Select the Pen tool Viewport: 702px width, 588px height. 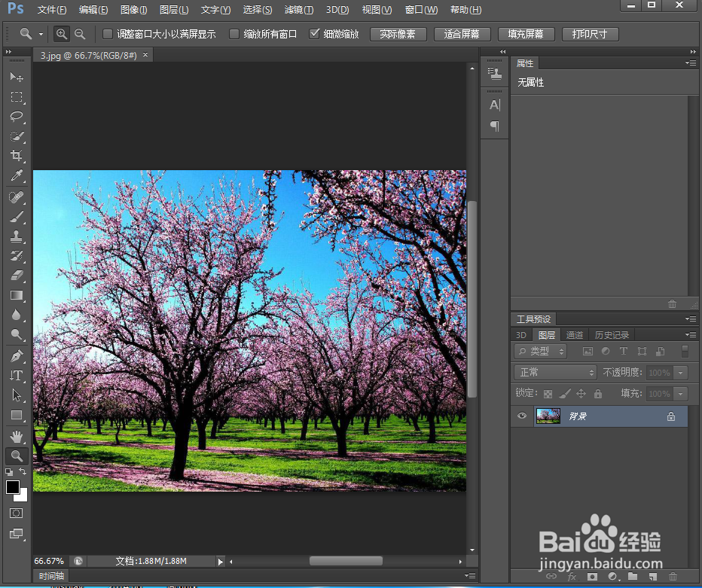17,356
